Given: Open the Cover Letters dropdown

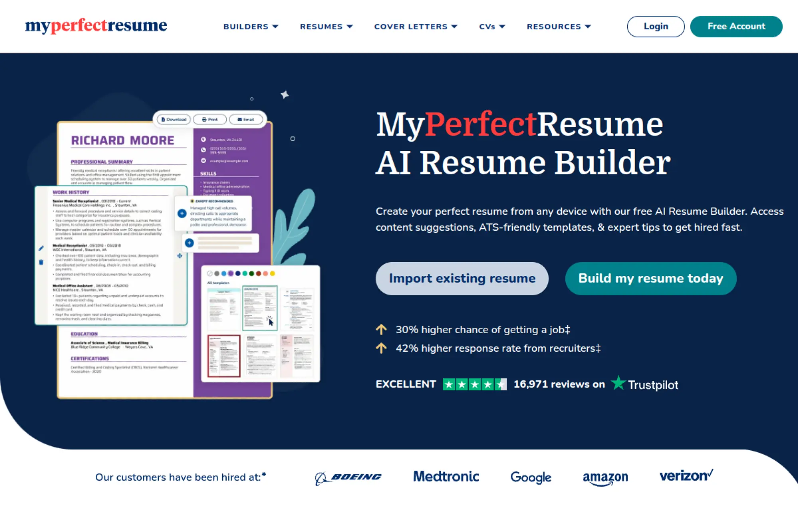Looking at the screenshot, I should tap(415, 26).
